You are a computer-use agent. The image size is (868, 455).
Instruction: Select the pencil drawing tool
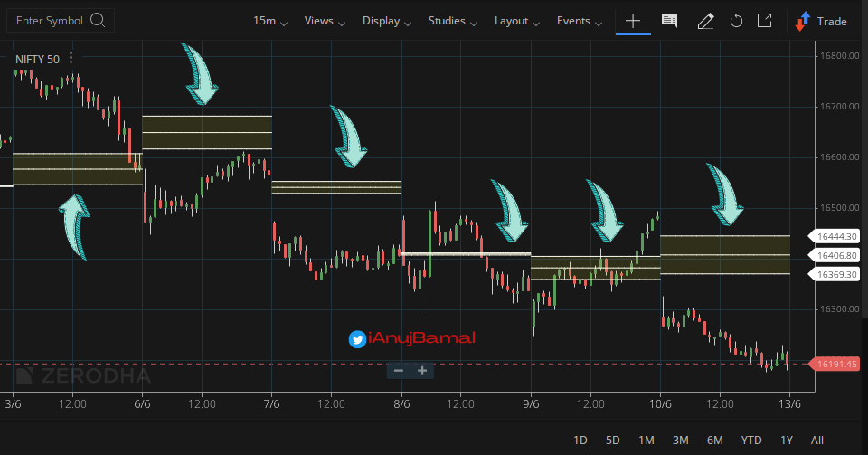[x=705, y=21]
